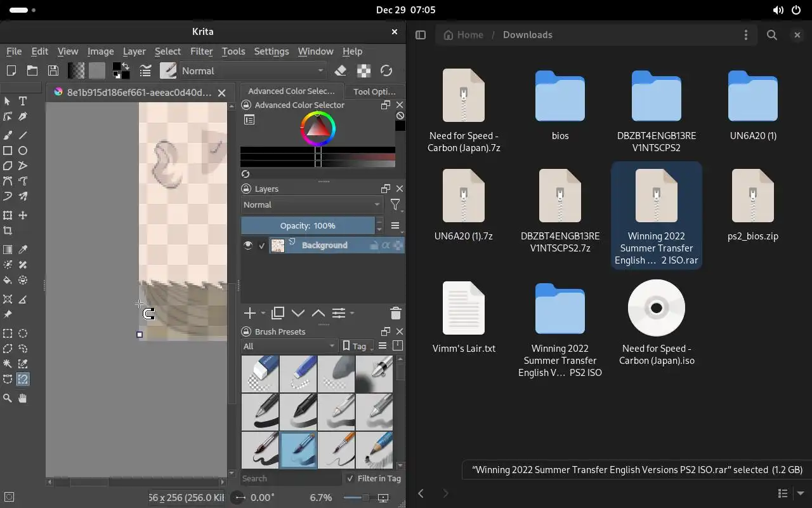Viewport: 812px width, 508px height.
Task: Activate the Zoom magnifier tool
Action: click(8, 398)
